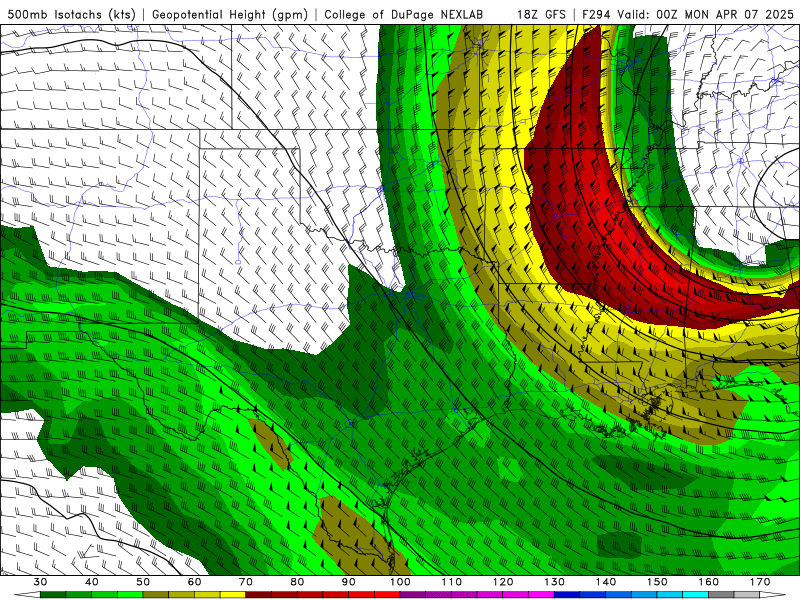Click the 'College of DuPage NEXLAB' label
The height and width of the screenshot is (600, 800).
(404, 15)
